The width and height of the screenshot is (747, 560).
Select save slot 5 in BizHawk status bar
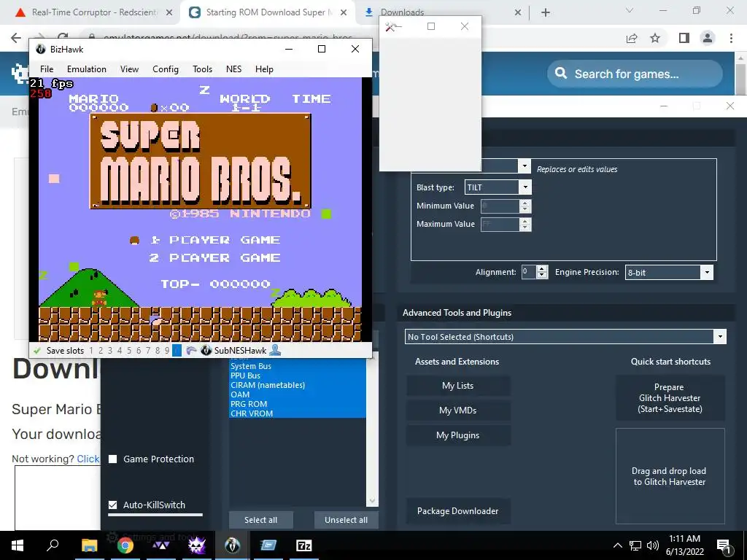[x=128, y=351]
